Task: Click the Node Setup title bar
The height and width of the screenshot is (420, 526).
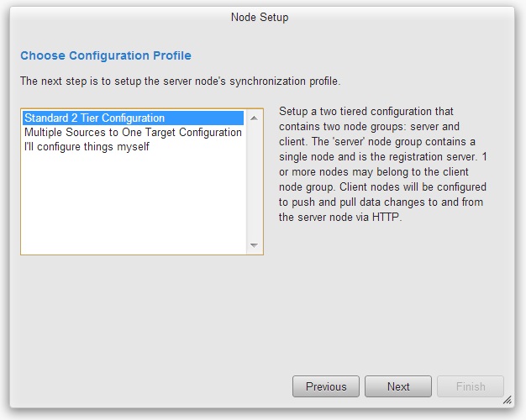Action: (x=260, y=17)
